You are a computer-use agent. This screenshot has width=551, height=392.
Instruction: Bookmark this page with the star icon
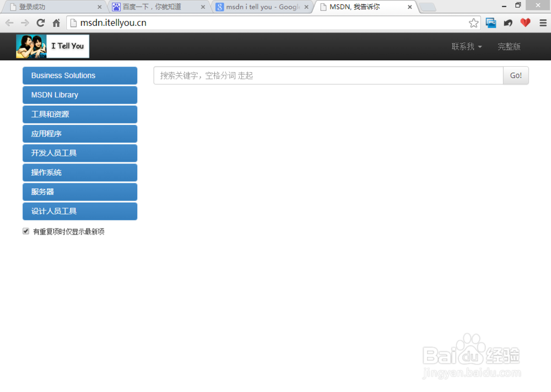click(473, 23)
